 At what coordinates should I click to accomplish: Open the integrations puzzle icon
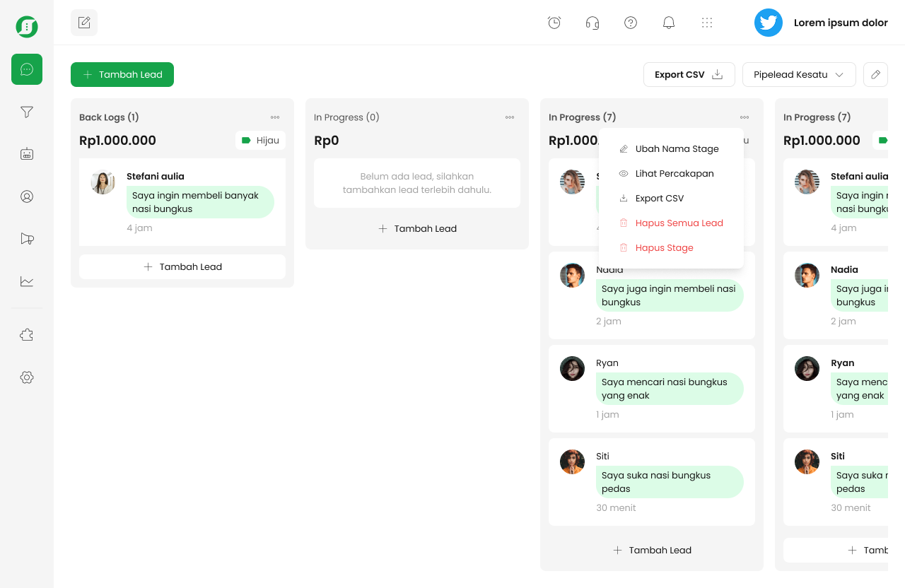coord(26,334)
